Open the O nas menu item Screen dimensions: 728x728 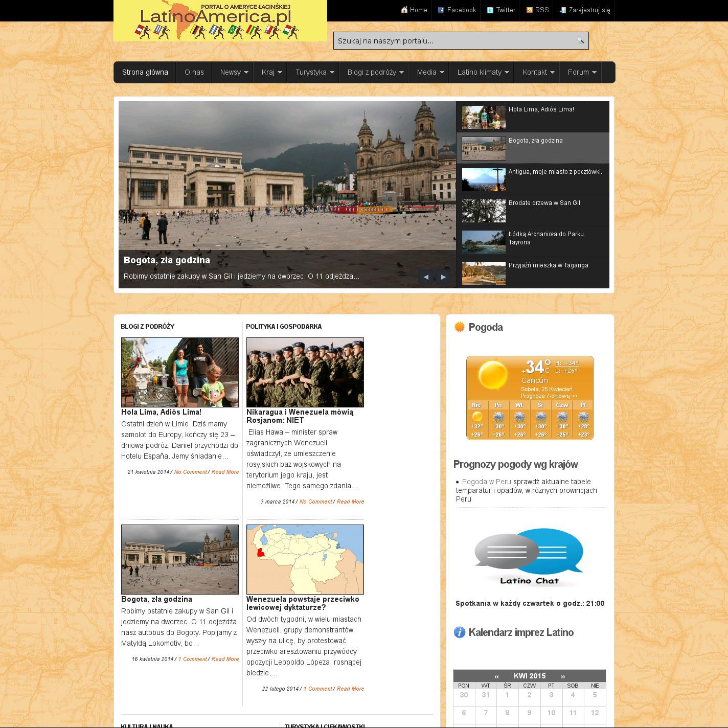pos(194,72)
